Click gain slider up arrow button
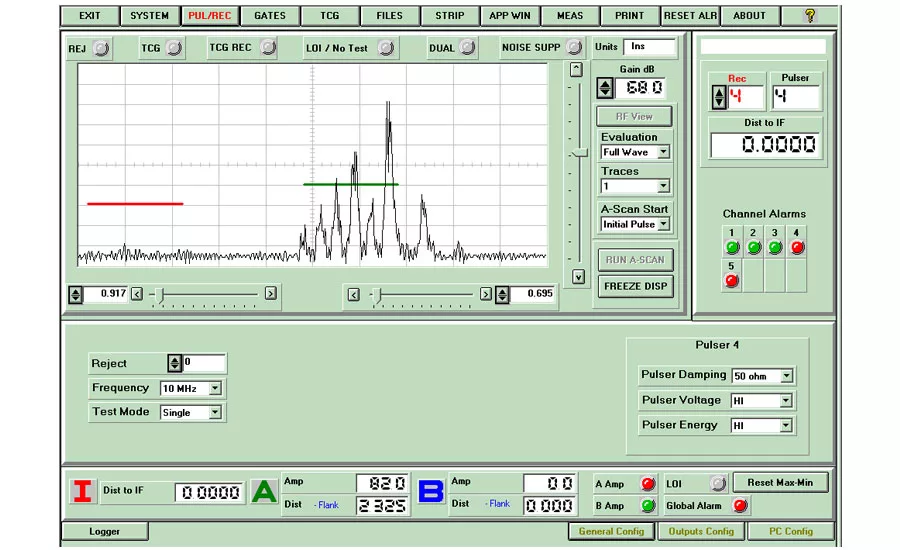 (x=576, y=69)
